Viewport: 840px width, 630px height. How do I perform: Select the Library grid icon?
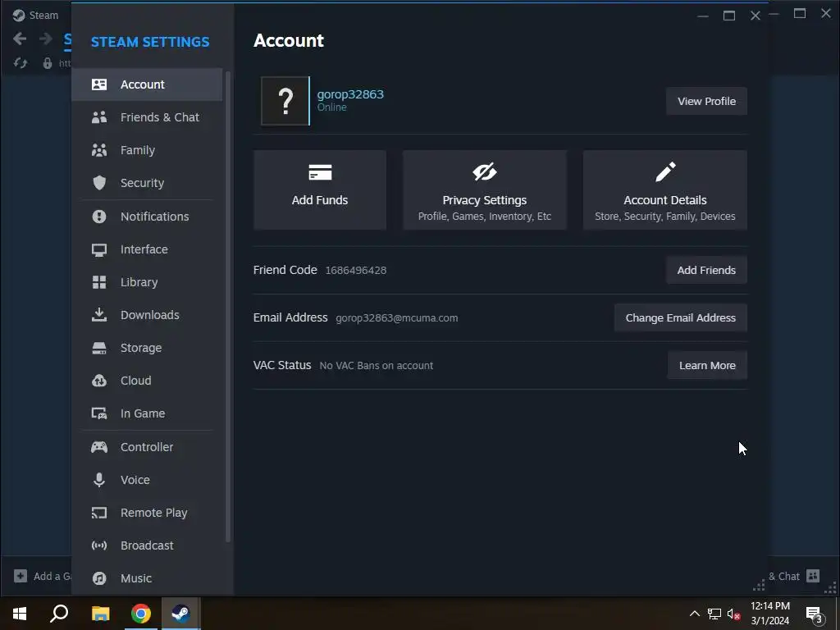click(x=99, y=282)
